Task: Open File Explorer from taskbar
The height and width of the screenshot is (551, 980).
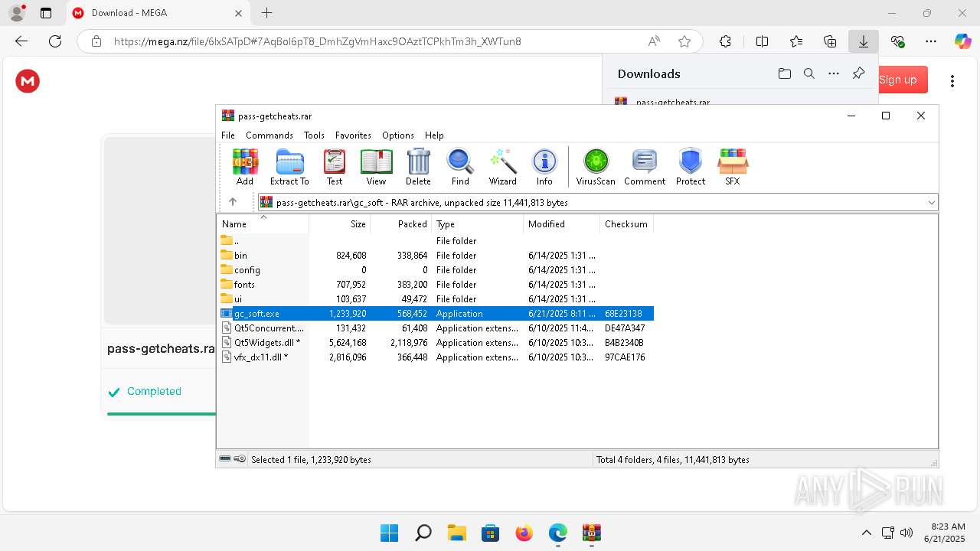Action: click(x=456, y=533)
